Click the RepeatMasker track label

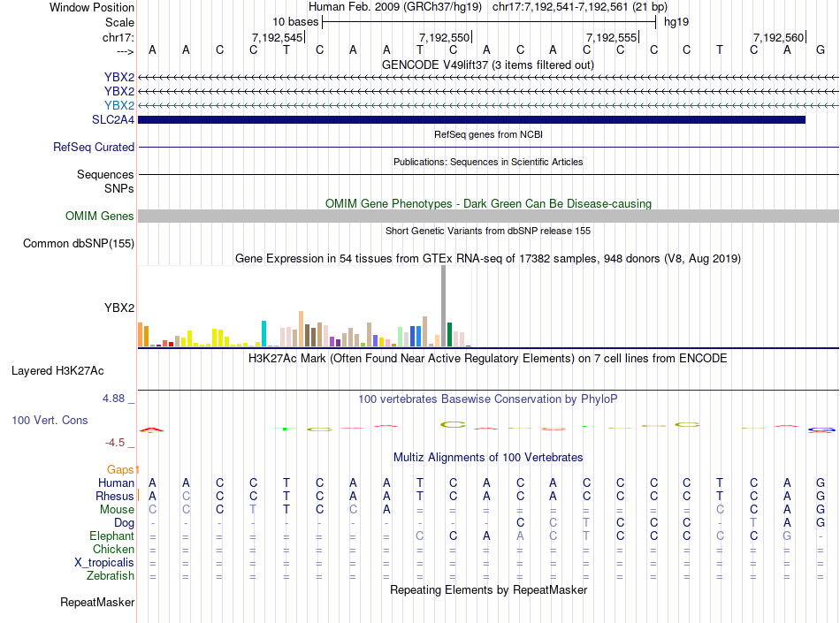(97, 602)
